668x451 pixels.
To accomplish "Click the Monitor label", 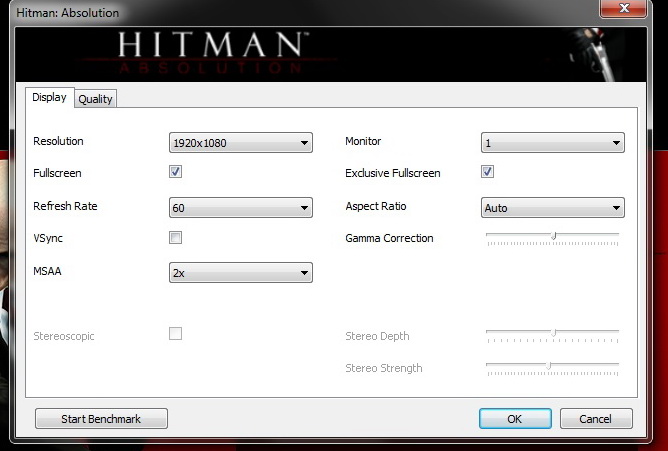I will coord(363,141).
